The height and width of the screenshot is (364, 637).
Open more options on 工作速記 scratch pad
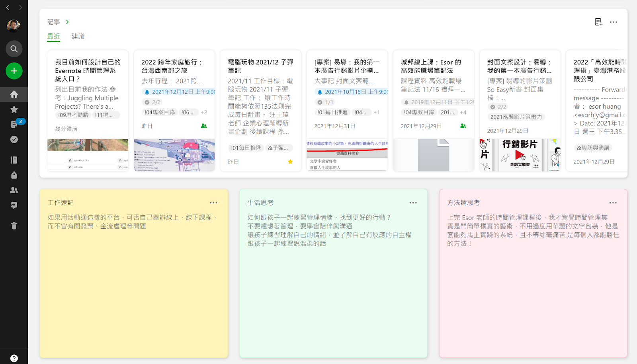(x=214, y=203)
